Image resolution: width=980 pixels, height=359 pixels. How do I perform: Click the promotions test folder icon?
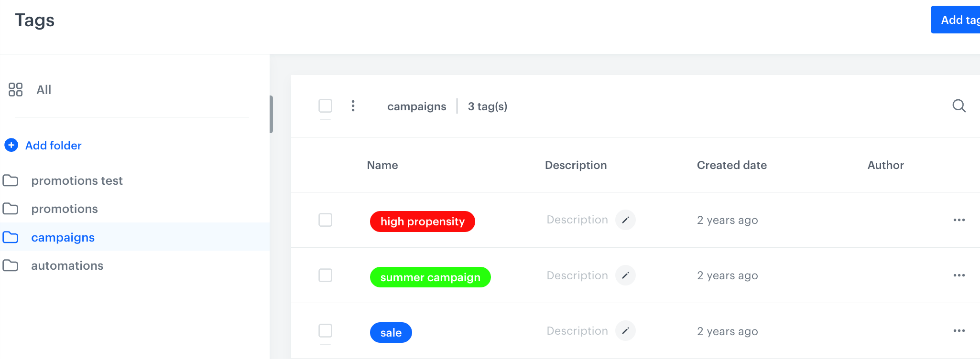[x=11, y=180]
